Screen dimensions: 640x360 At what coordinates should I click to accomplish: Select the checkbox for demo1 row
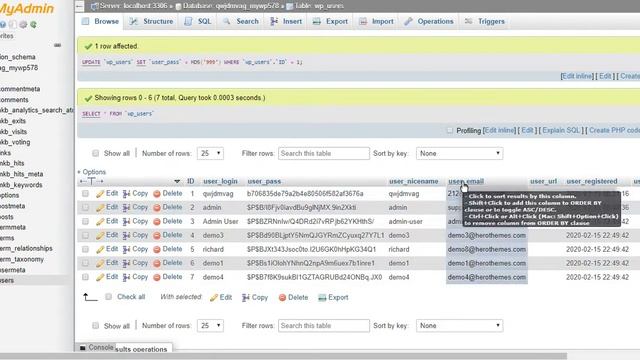click(x=85, y=263)
